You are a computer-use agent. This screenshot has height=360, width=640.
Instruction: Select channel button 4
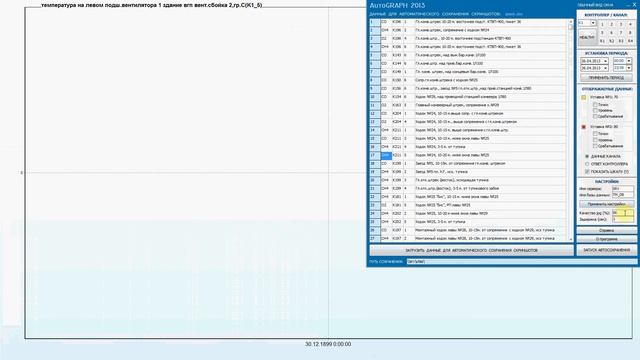630,24
